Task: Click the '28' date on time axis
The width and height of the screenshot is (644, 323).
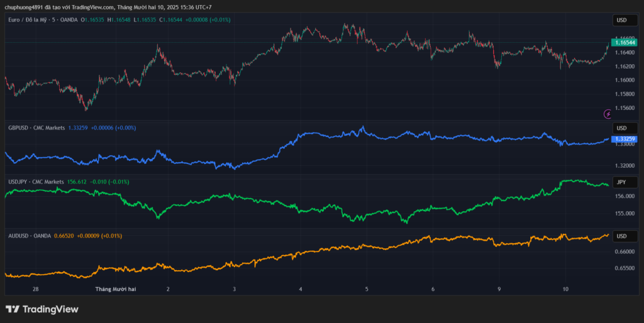Action: (35, 289)
